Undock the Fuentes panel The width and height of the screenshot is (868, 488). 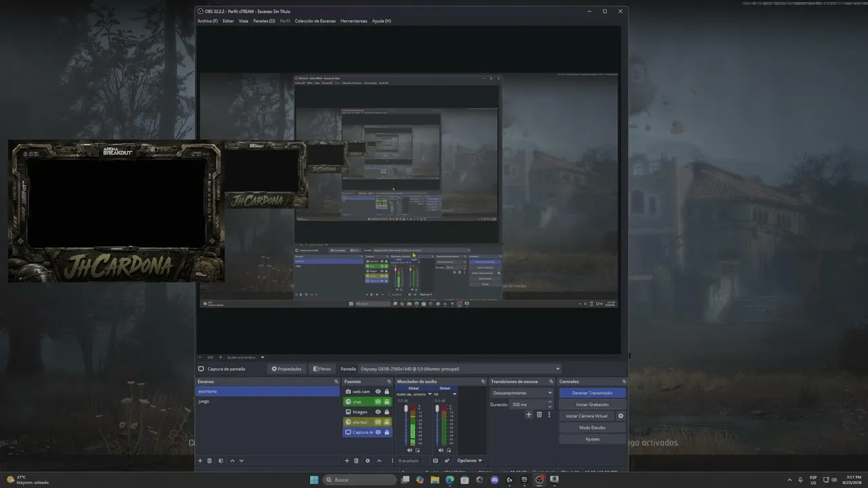(389, 382)
